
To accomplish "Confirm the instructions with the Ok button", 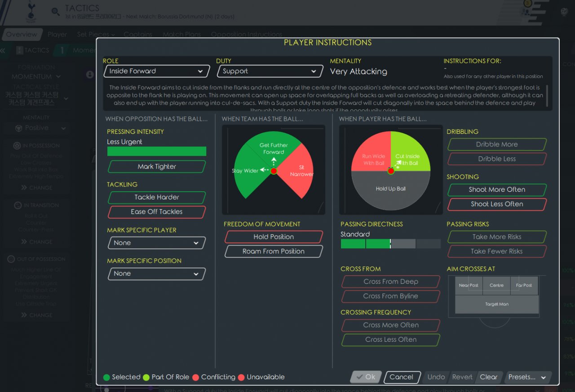I will 366,377.
